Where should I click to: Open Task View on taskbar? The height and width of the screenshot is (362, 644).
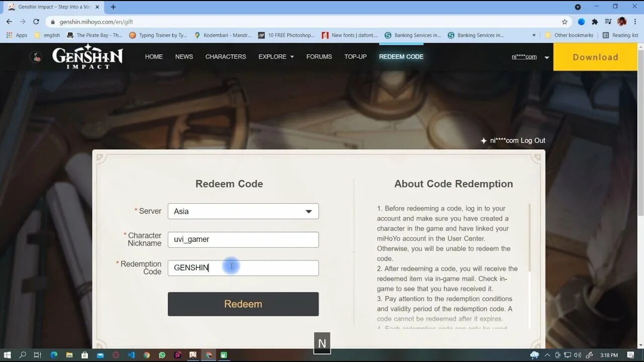38,355
